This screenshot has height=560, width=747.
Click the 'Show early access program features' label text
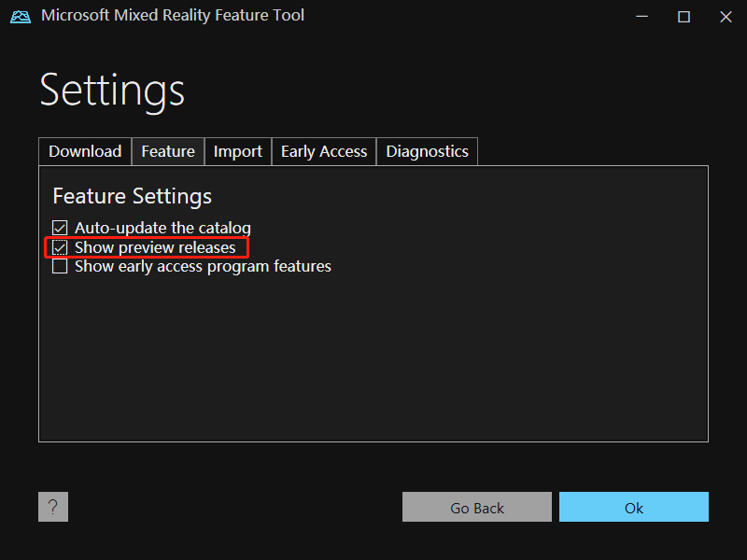click(203, 266)
